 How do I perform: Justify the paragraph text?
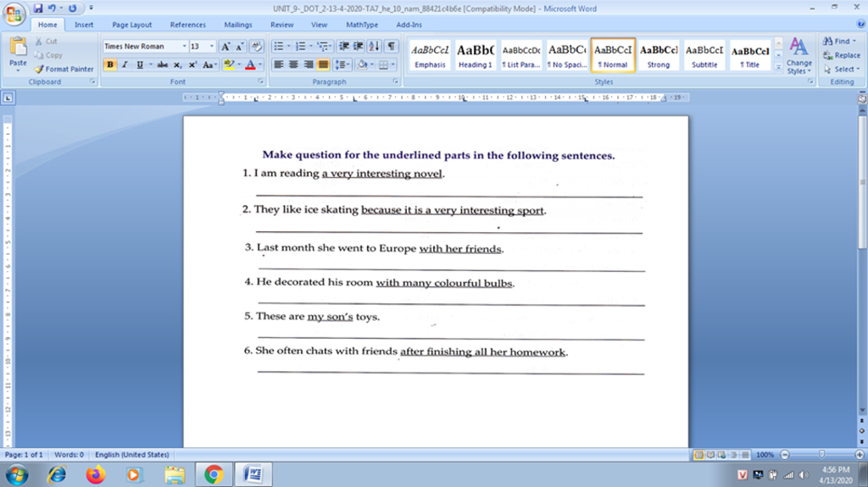(x=323, y=64)
